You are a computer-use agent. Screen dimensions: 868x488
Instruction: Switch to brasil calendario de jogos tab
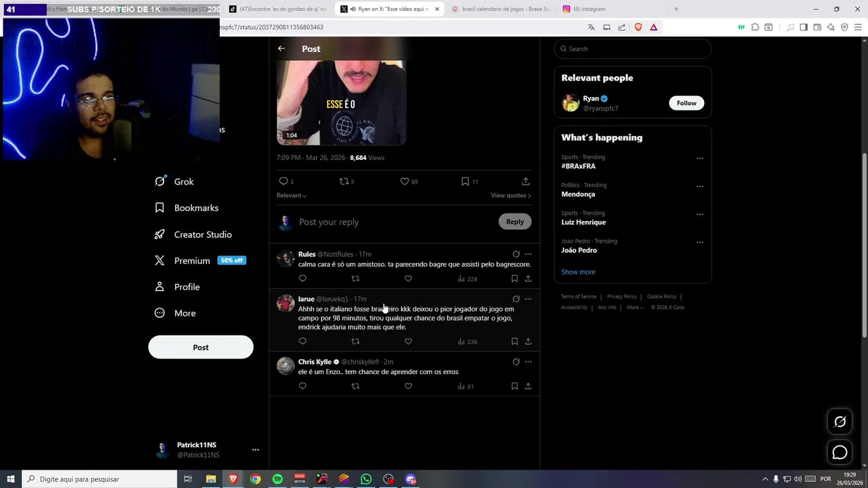click(500, 9)
